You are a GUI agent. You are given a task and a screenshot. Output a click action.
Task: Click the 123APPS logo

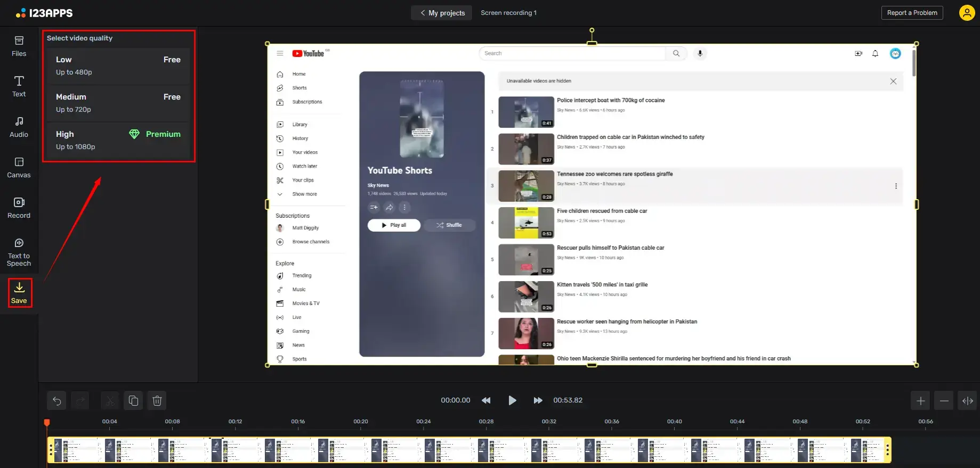pos(44,13)
